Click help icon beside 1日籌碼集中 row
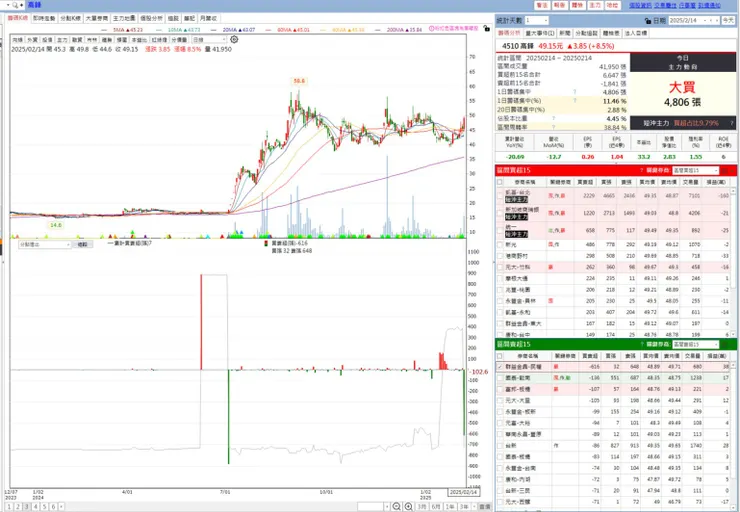 pyautogui.click(x=574, y=92)
